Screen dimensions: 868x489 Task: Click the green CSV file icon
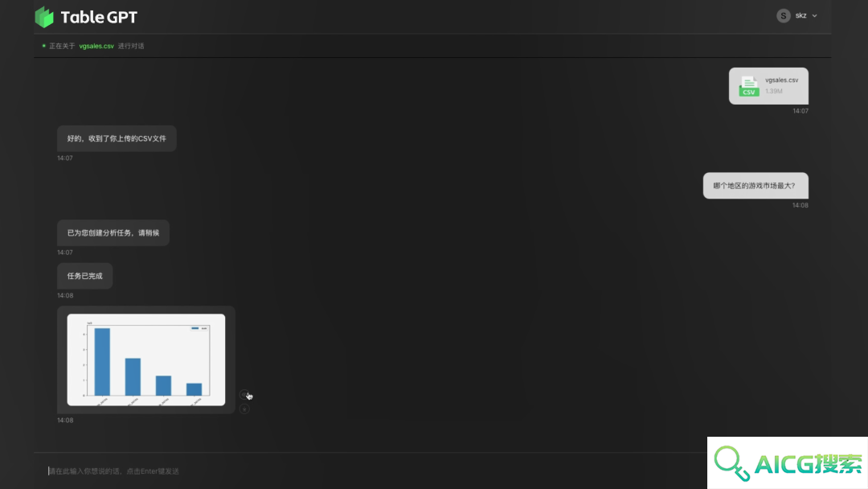(x=749, y=86)
